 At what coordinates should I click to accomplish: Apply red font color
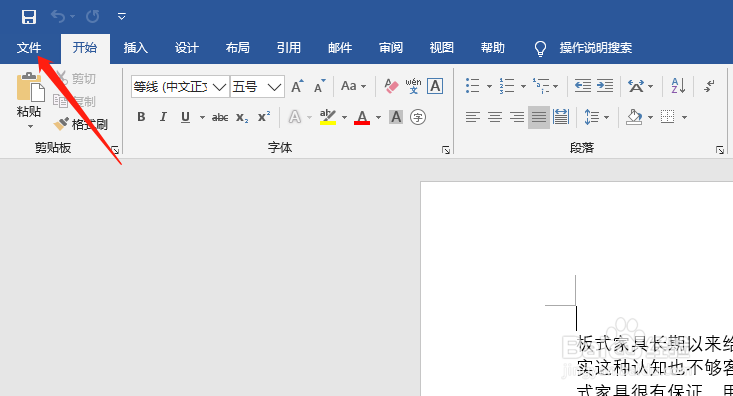click(362, 117)
